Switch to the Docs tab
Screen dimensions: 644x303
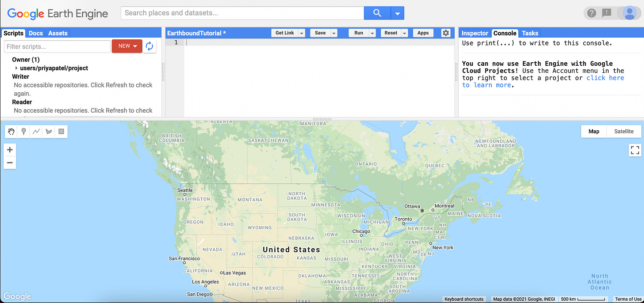pos(36,33)
